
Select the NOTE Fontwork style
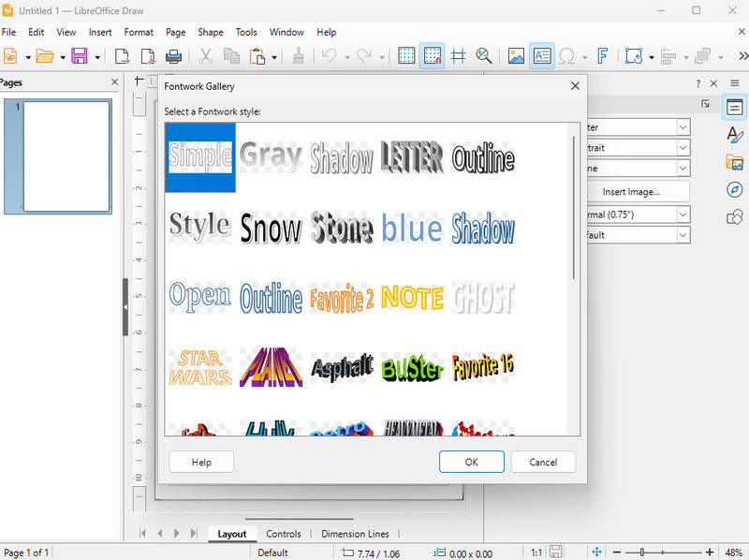click(x=412, y=298)
